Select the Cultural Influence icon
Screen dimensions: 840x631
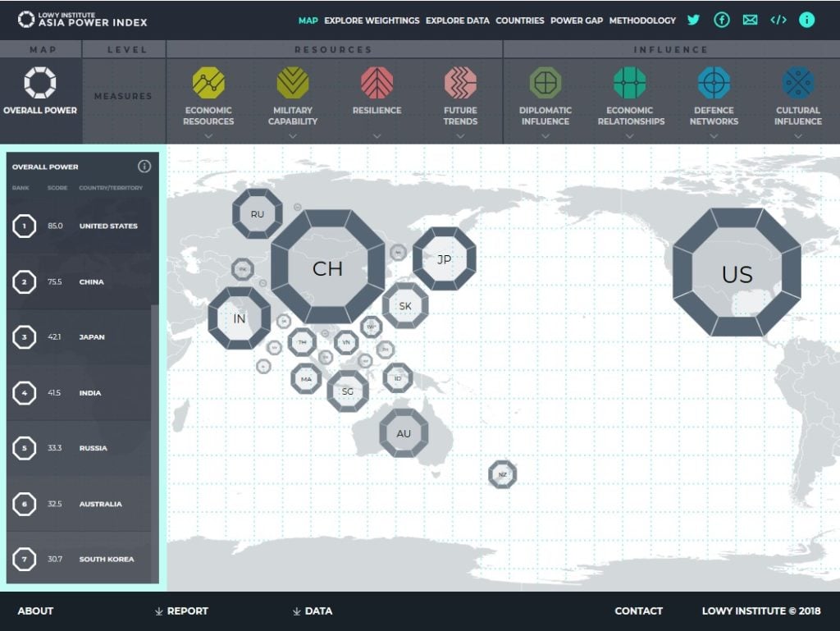click(797, 83)
